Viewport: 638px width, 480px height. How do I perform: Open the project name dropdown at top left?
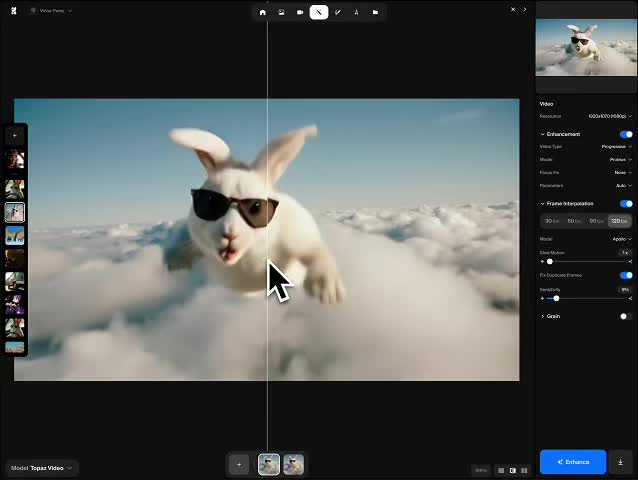click(x=51, y=11)
